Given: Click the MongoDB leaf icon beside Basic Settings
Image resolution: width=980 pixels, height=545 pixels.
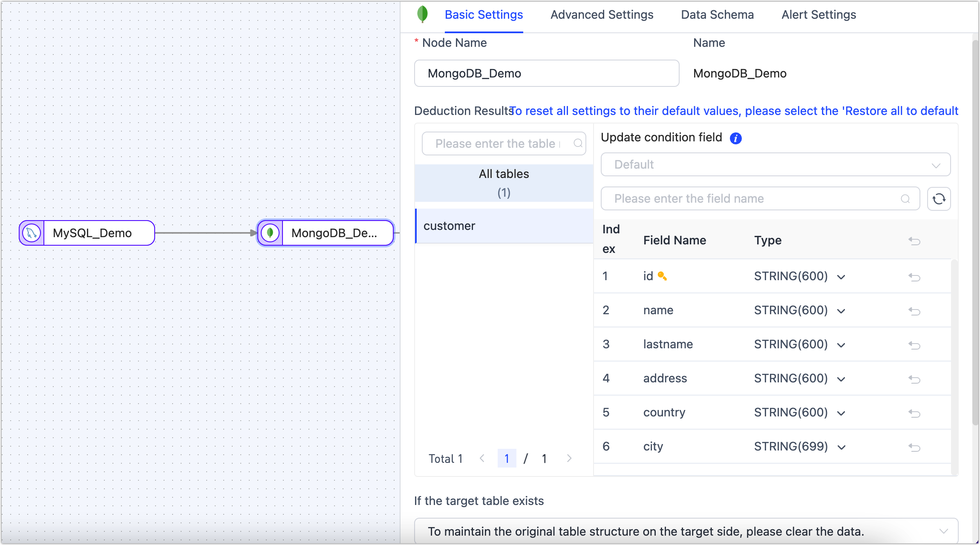Looking at the screenshot, I should coord(422,14).
